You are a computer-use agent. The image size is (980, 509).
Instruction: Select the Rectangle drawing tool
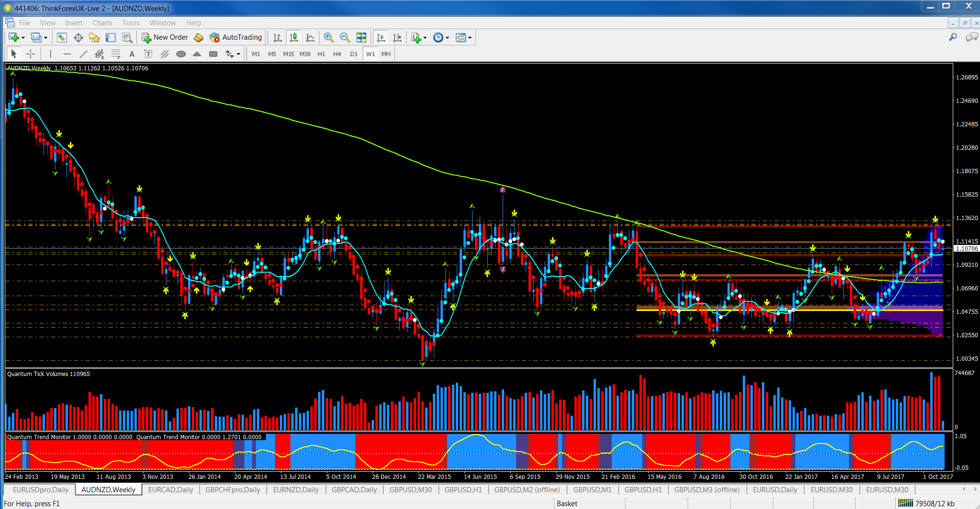click(213, 54)
